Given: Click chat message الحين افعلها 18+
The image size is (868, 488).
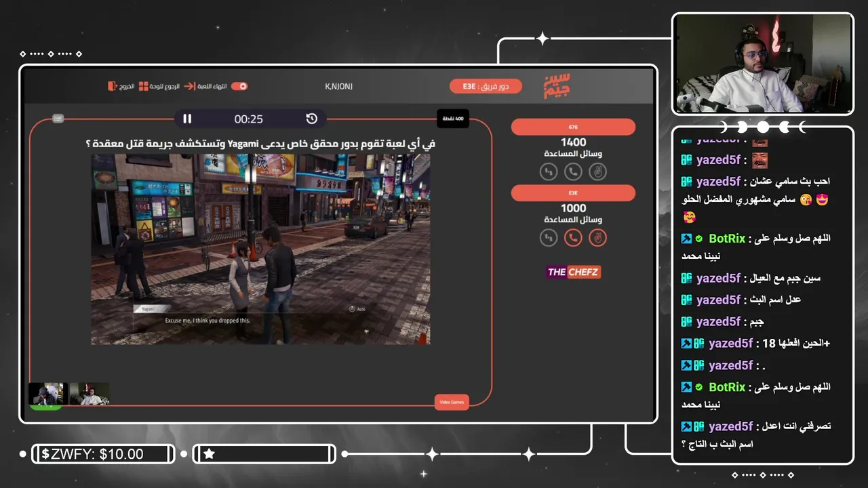Looking at the screenshot, I should [755, 343].
